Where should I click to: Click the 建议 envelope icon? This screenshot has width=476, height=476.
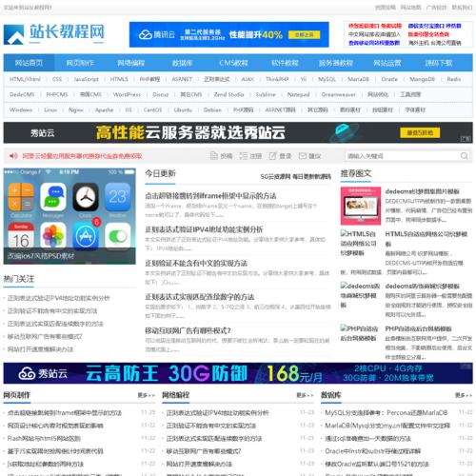[x=303, y=156]
